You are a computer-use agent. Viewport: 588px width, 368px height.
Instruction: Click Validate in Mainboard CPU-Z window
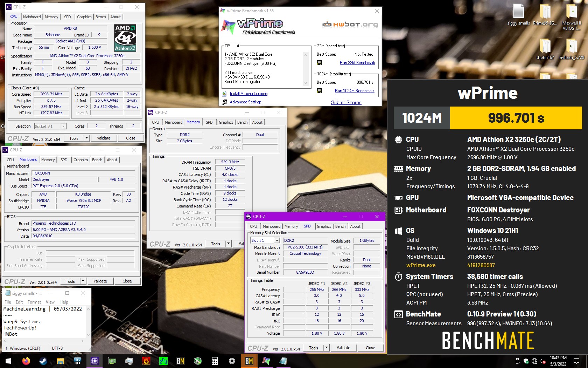tap(100, 281)
